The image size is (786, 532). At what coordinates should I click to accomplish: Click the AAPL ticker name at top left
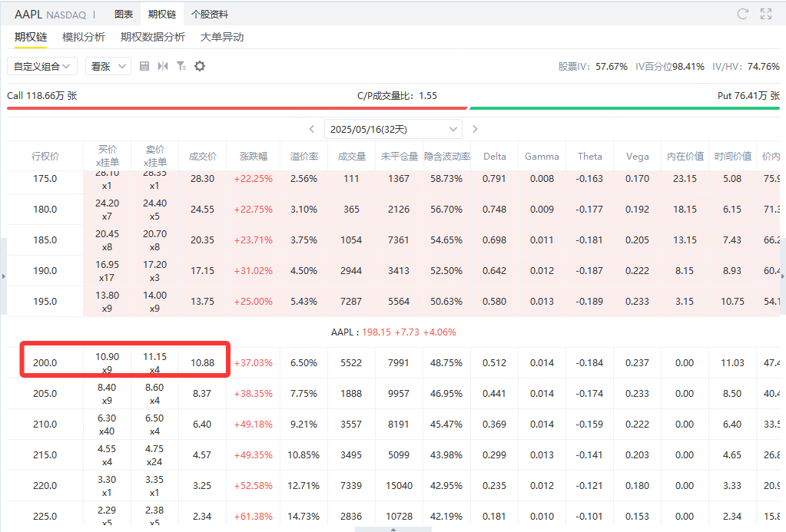coord(28,15)
